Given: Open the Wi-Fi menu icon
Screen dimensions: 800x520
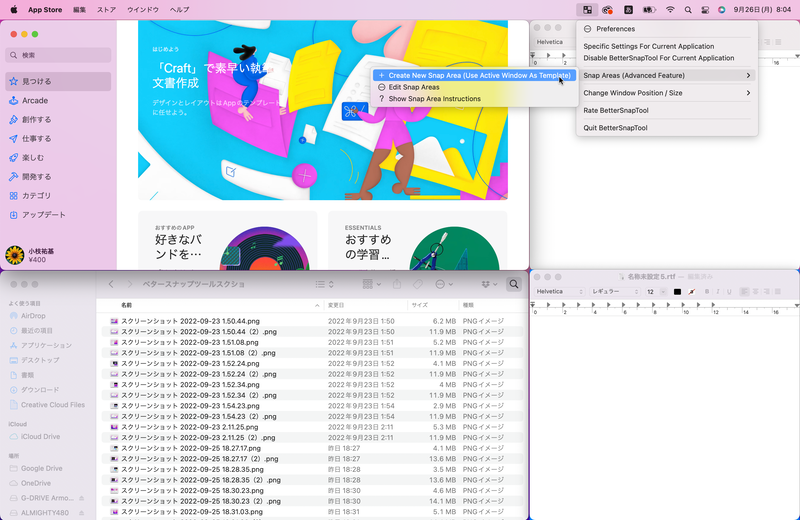Looking at the screenshot, I should [x=670, y=10].
